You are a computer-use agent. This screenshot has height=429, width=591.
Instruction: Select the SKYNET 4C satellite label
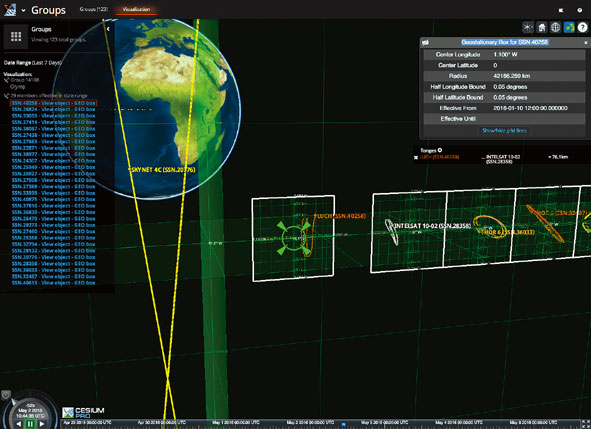162,170
